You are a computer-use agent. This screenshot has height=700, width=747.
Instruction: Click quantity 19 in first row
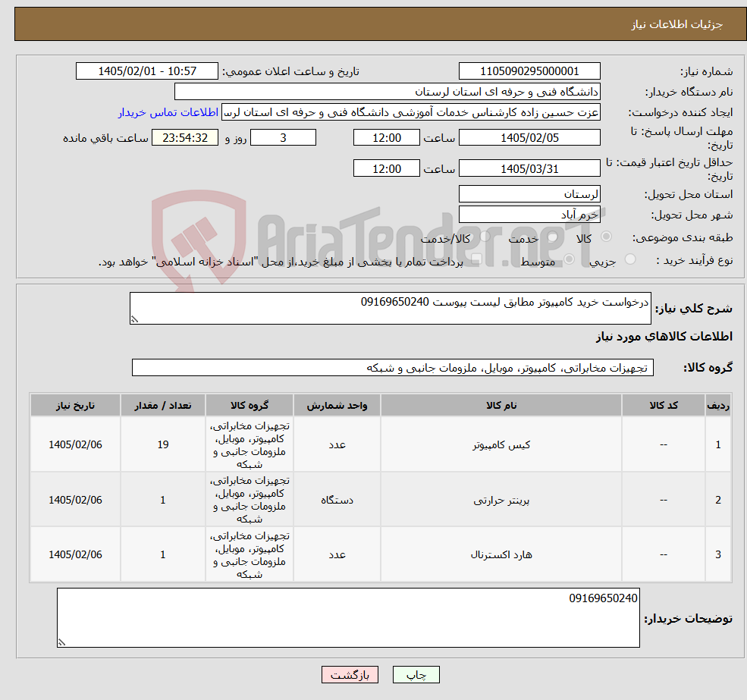pyautogui.click(x=163, y=444)
